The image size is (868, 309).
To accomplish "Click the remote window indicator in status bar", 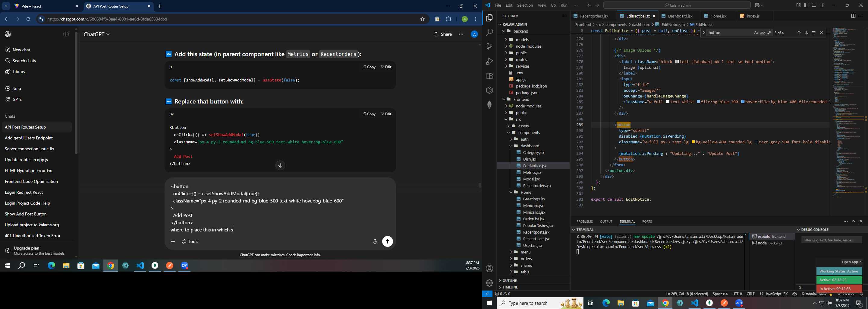I will click(487, 294).
